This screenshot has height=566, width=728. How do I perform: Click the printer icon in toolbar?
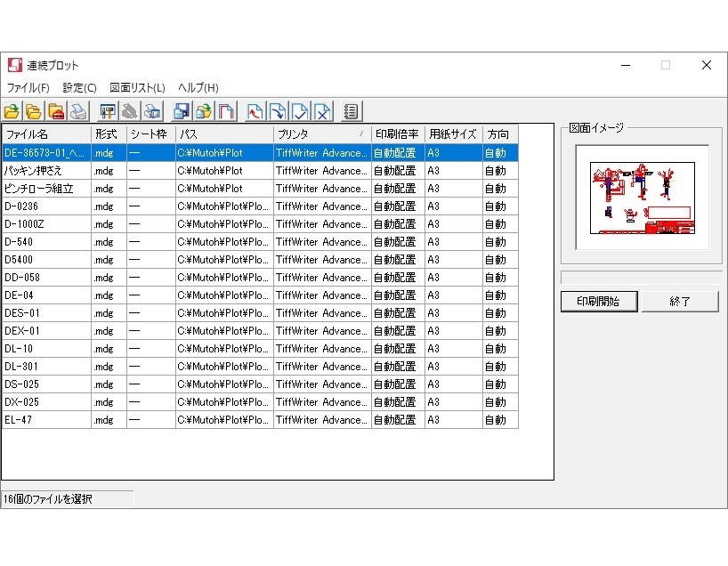point(78,111)
